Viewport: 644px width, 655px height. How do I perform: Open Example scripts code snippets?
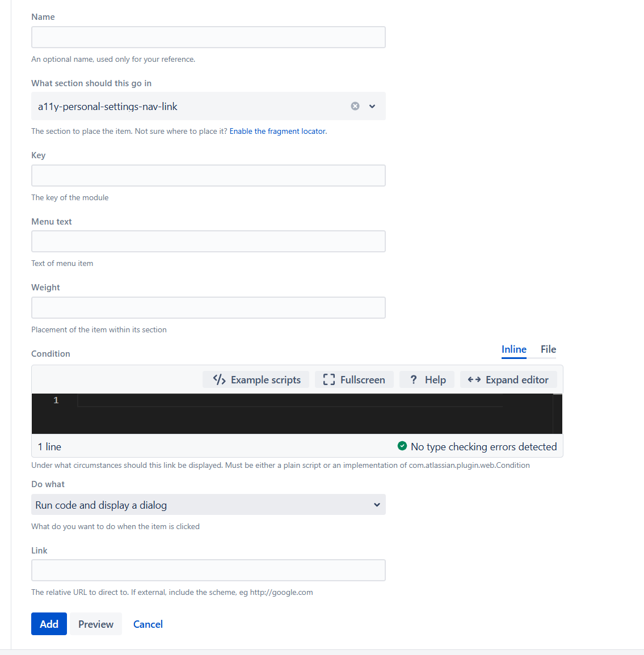(256, 380)
